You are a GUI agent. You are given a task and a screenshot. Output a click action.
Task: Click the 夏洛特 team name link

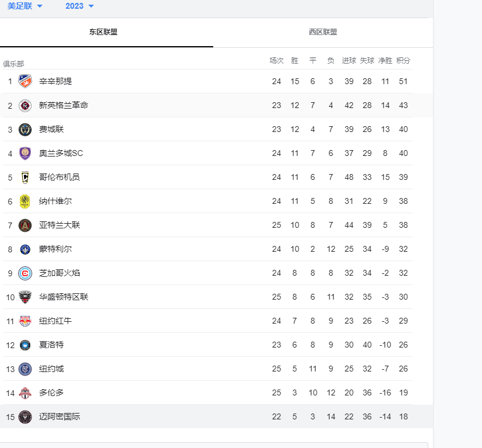click(x=51, y=345)
